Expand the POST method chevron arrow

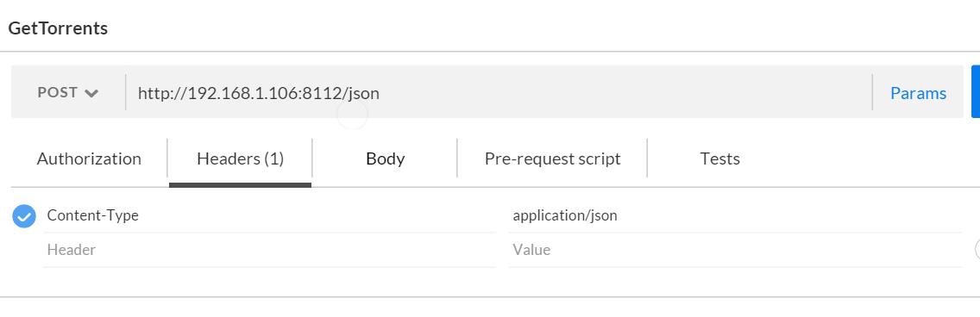point(91,94)
